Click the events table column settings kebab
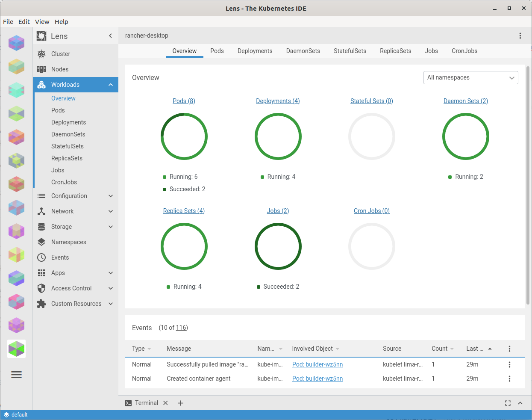Viewport: 532px width, 420px height. pos(509,349)
